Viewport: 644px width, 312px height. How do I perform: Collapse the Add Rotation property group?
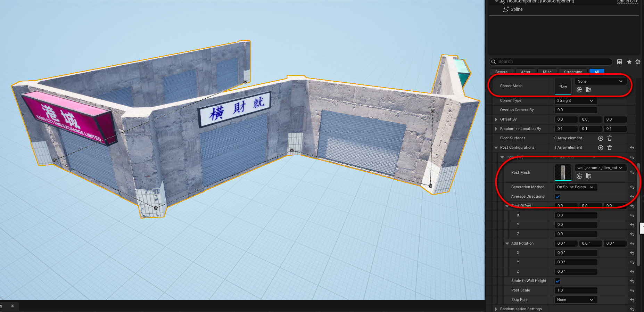507,244
